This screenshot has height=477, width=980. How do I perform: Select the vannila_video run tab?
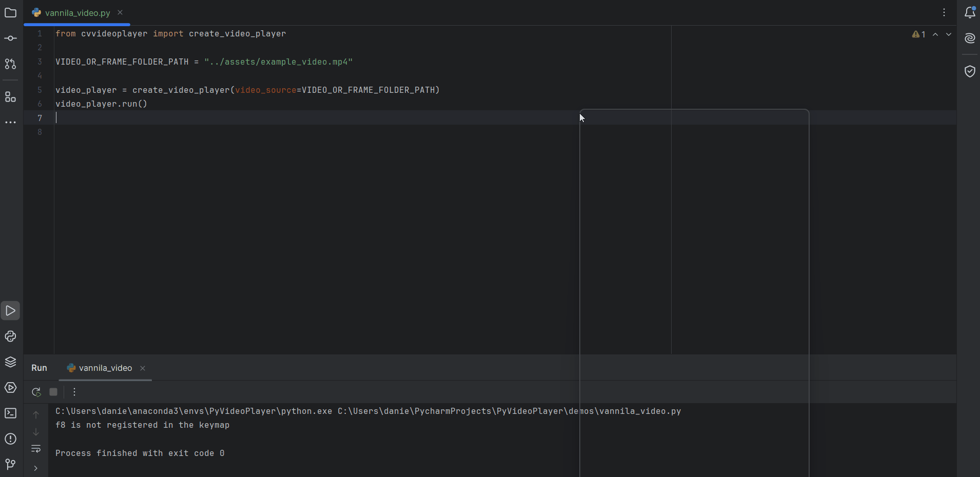click(x=105, y=368)
